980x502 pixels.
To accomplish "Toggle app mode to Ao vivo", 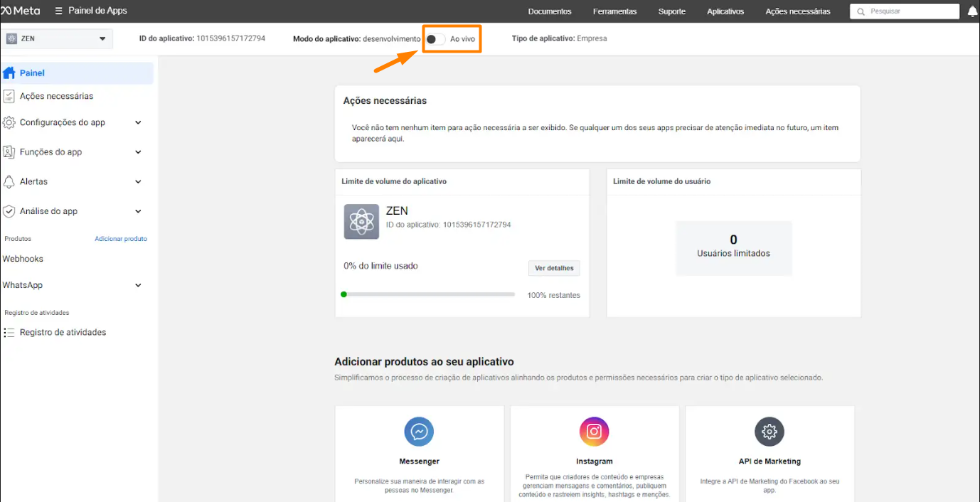I will click(x=435, y=39).
